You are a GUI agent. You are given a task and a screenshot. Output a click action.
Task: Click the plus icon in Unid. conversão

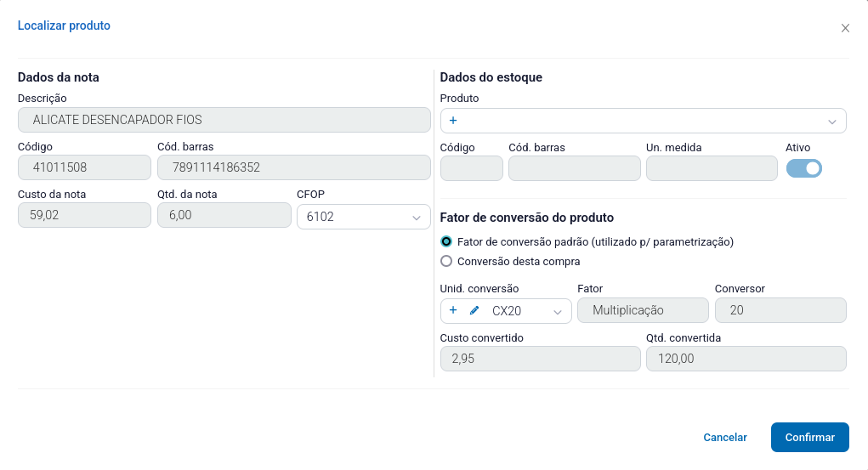click(x=453, y=311)
